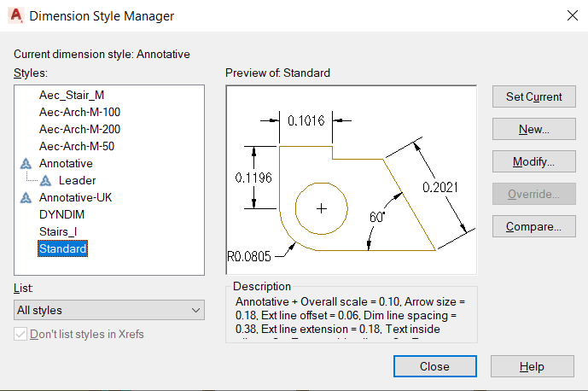
Task: Create a style with the New button
Action: pos(533,129)
